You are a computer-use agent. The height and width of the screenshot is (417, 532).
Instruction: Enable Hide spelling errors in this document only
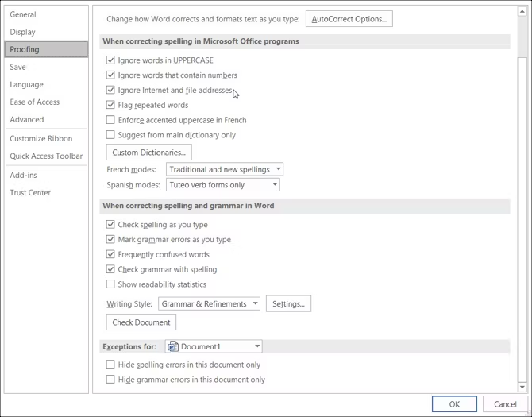pyautogui.click(x=110, y=365)
